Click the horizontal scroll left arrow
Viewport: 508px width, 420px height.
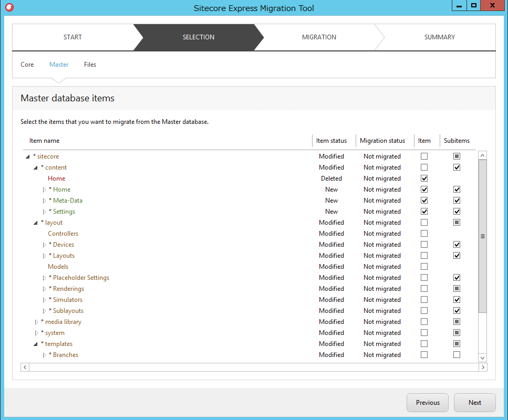click(x=25, y=367)
